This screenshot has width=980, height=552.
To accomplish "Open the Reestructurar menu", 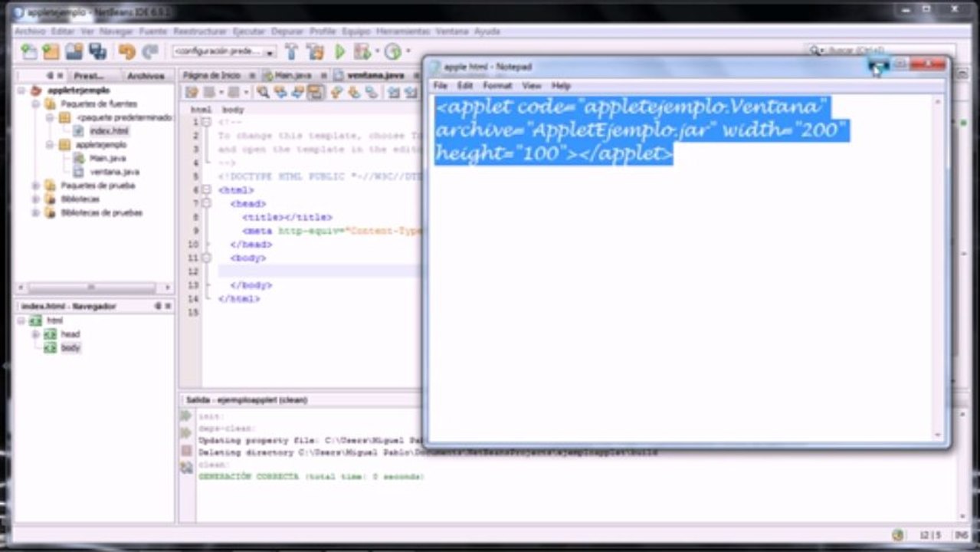I will [x=200, y=31].
